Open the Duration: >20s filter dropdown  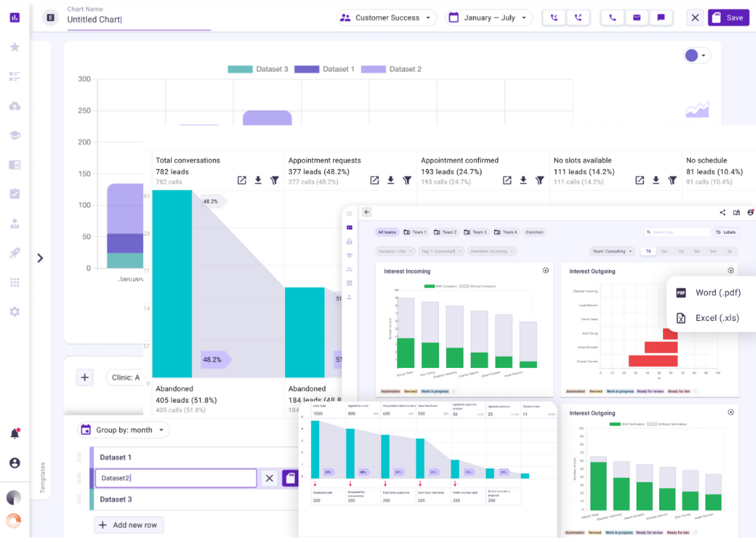pos(395,251)
